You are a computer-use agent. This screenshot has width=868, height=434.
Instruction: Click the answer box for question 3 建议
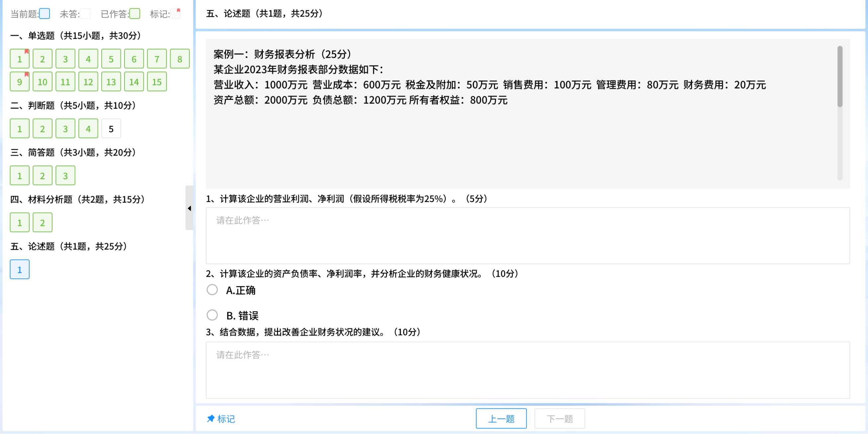528,370
